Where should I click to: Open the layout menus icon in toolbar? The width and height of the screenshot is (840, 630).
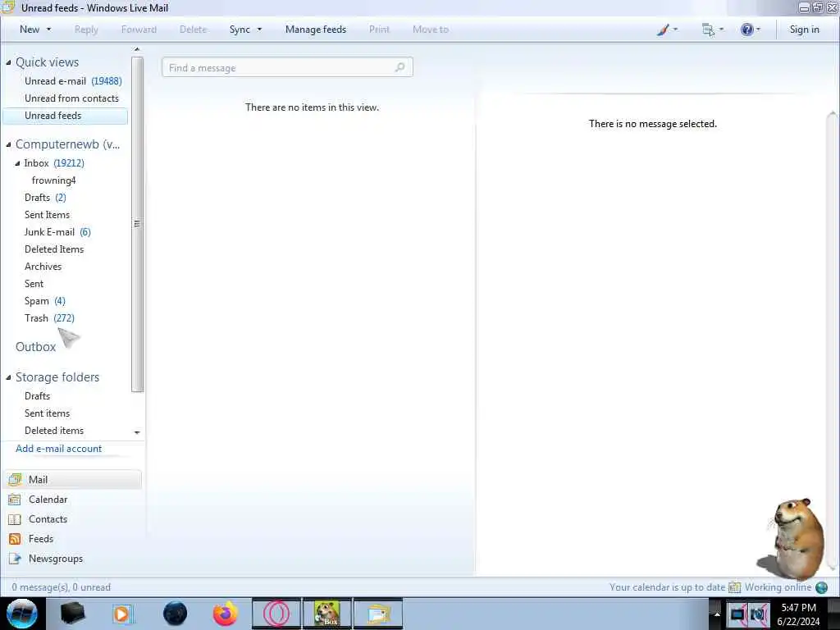(708, 30)
